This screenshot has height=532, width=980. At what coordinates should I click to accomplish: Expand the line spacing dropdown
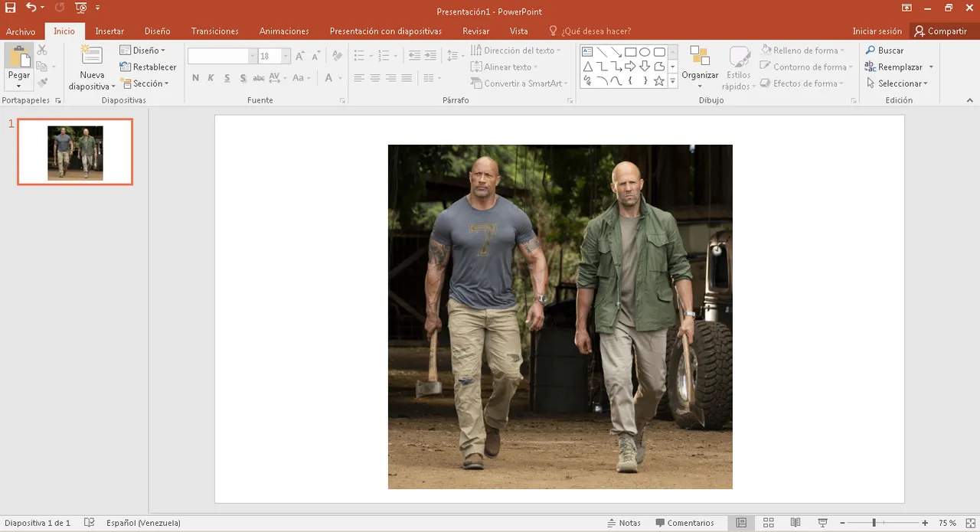point(462,56)
